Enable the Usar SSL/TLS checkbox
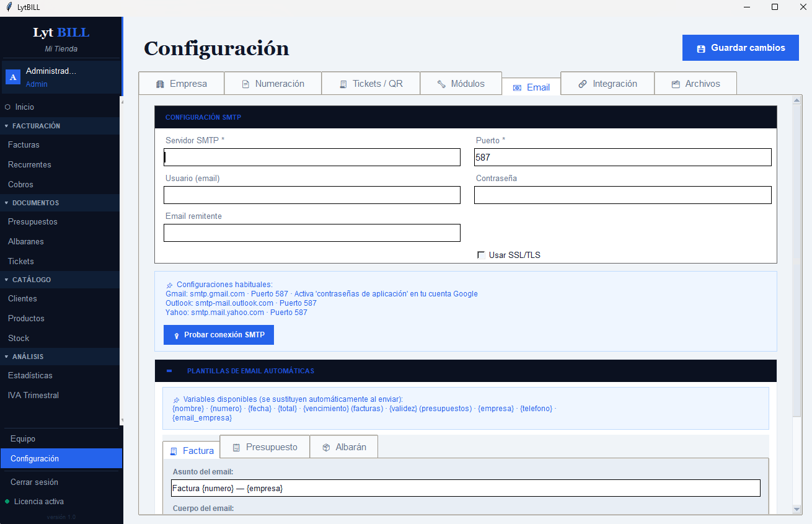Viewport: 812px width, 524px height. coord(481,255)
